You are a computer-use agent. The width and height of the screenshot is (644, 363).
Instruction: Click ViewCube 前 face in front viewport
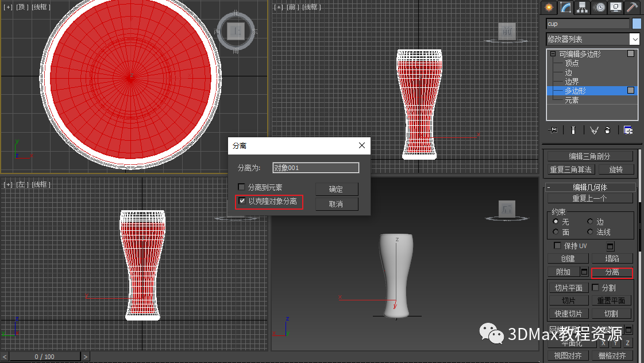click(x=507, y=31)
